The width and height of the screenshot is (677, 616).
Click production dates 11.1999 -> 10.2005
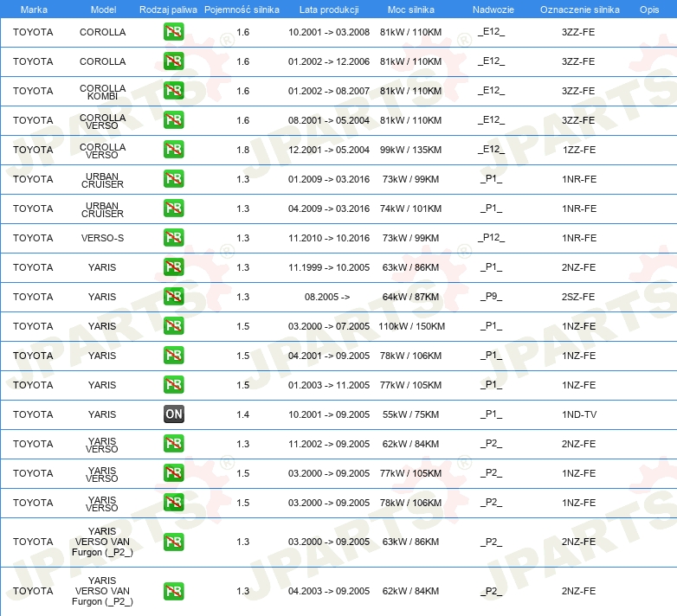point(329,267)
